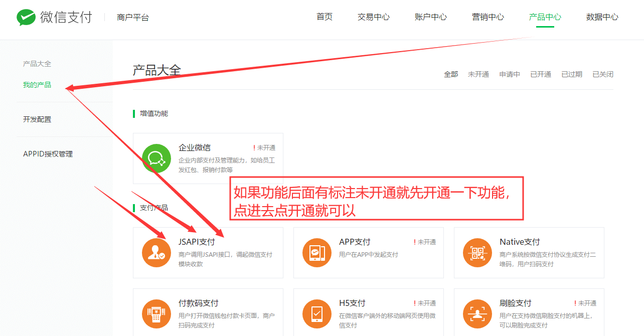Open 营销中心 navigation item
The height and width of the screenshot is (336, 644).
click(x=488, y=17)
